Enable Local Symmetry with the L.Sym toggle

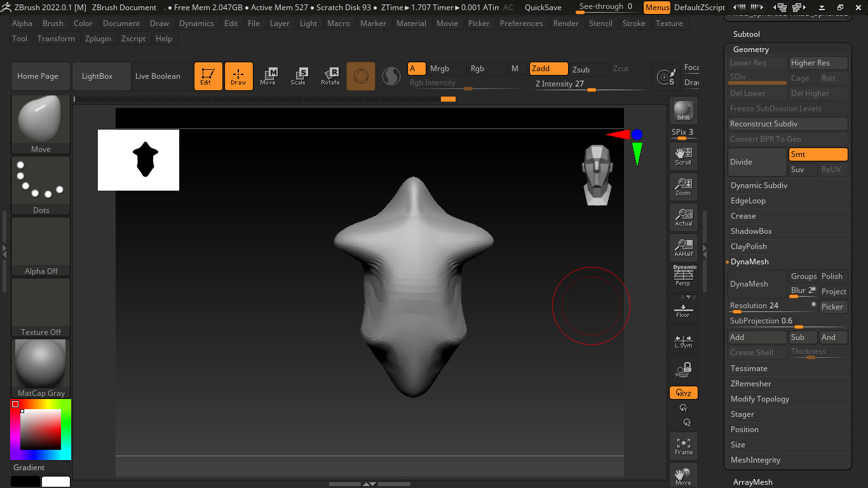tap(683, 340)
